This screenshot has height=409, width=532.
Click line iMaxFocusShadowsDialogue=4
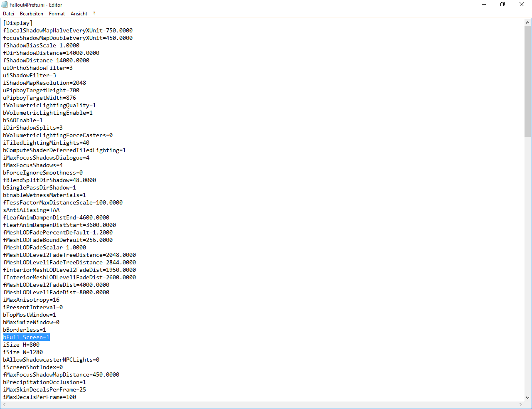(x=46, y=158)
